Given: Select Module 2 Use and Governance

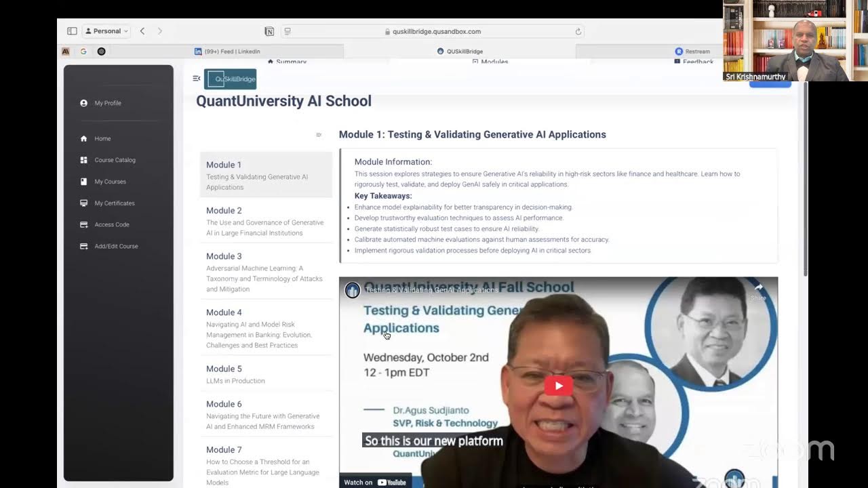Looking at the screenshot, I should tap(266, 221).
